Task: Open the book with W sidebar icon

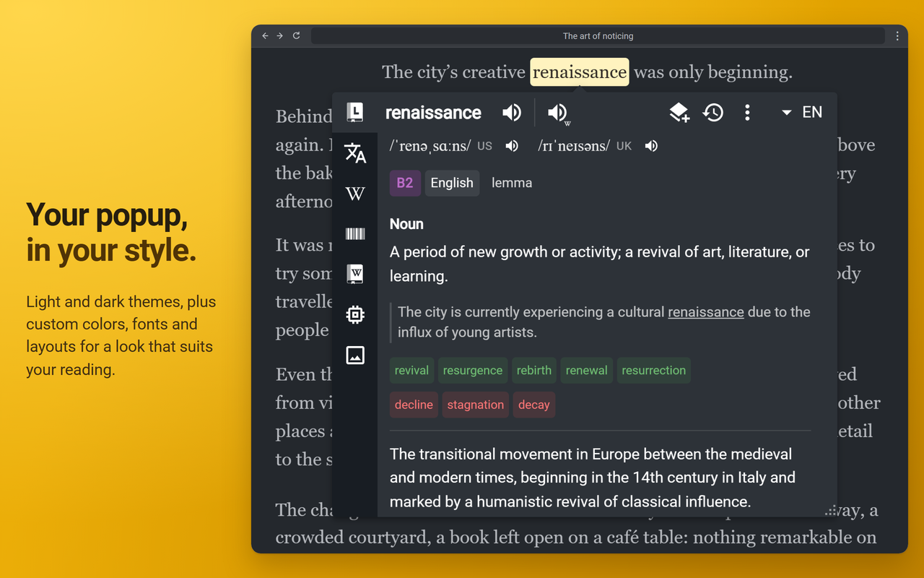Action: [355, 274]
